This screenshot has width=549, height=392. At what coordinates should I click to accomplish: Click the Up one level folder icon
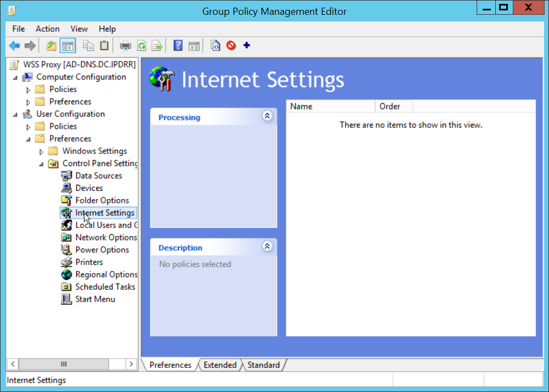[x=51, y=46]
